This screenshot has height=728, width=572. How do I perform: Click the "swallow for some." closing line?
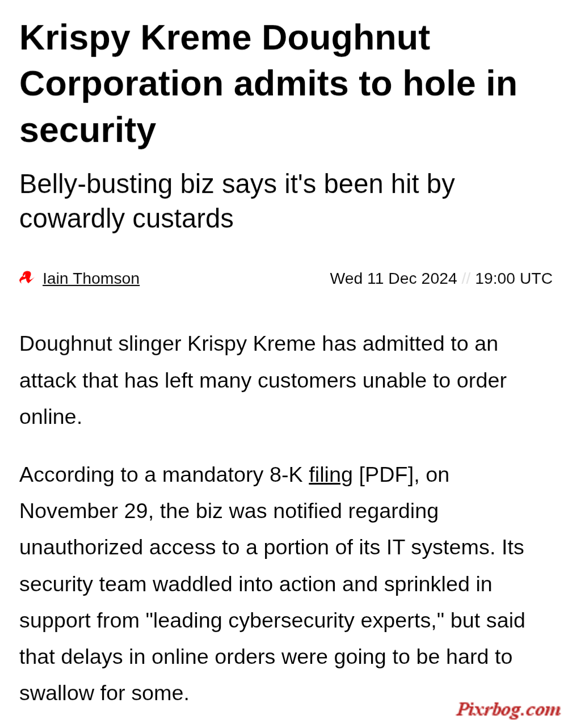point(104,693)
